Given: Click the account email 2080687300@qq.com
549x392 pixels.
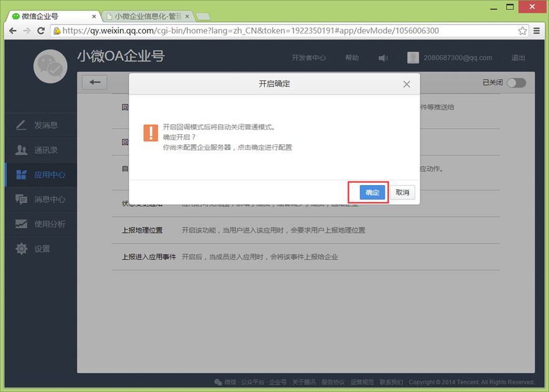Looking at the screenshot, I should (458, 58).
